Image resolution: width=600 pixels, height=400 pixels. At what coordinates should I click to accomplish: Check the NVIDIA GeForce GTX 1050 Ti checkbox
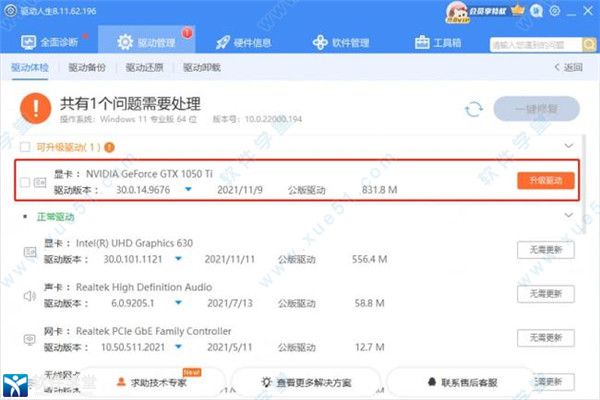pos(25,182)
